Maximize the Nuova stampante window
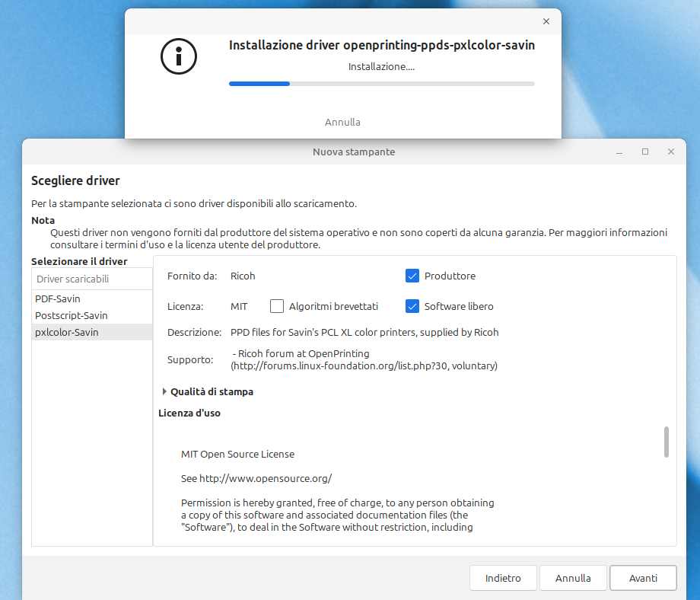 click(645, 152)
